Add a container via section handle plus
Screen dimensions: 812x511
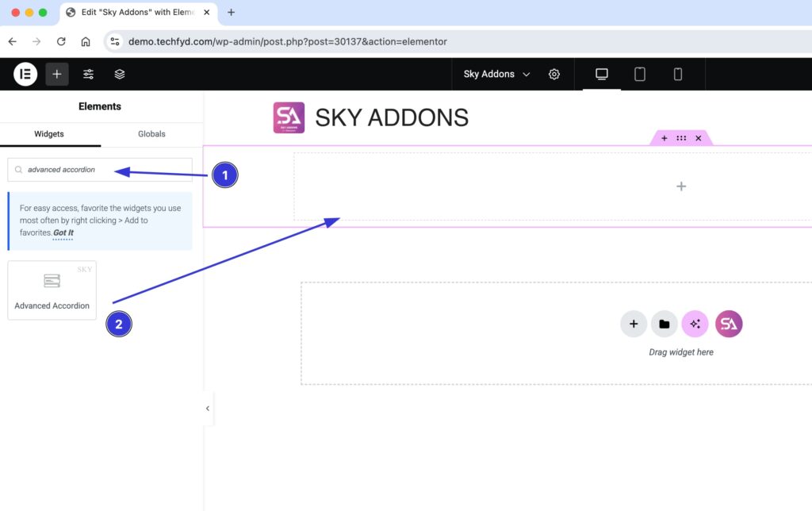pyautogui.click(x=665, y=138)
